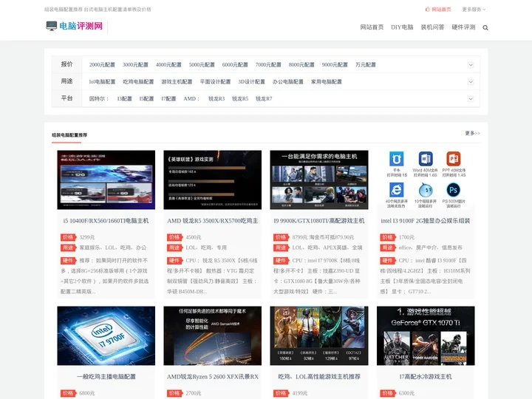This screenshot has width=532, height=399.
Task: Filter by I5配置 platform
Action: [146, 99]
